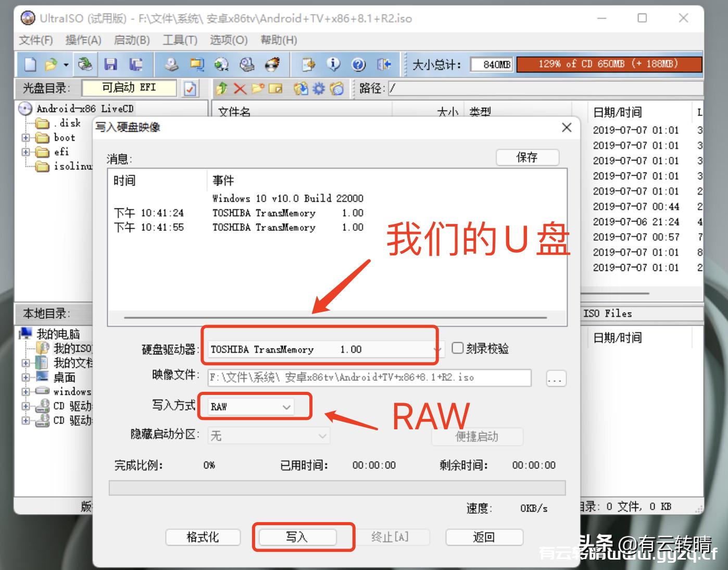This screenshot has width=728, height=570.
Task: Click the 写入 button
Action: [x=297, y=537]
